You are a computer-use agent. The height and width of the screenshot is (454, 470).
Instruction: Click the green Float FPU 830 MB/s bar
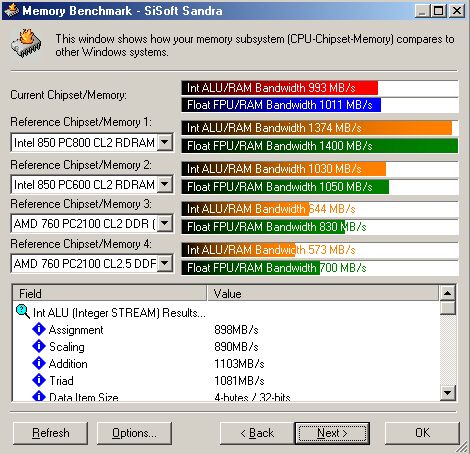pos(263,227)
